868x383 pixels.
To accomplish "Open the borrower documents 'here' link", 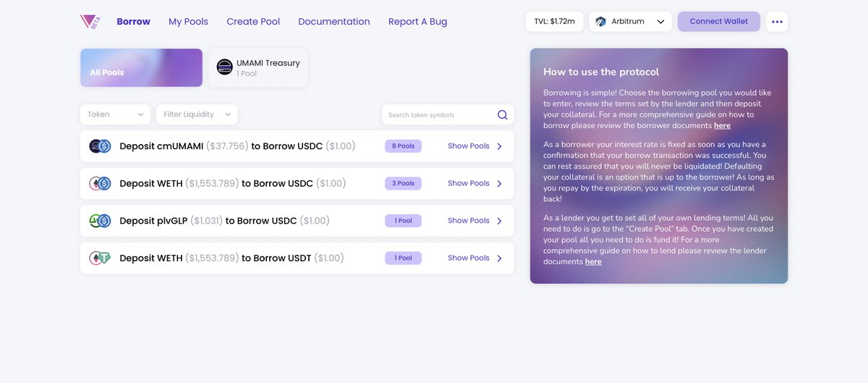I will (x=722, y=126).
